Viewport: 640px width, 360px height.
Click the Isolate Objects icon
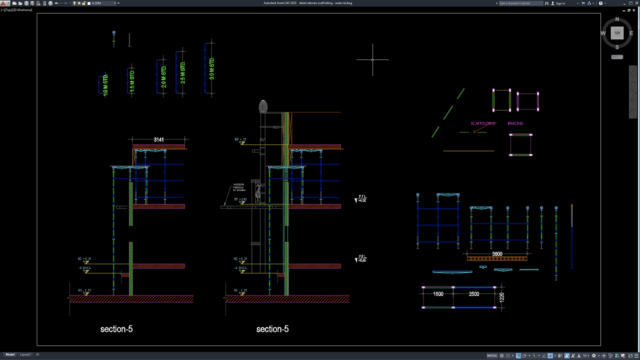(610, 356)
